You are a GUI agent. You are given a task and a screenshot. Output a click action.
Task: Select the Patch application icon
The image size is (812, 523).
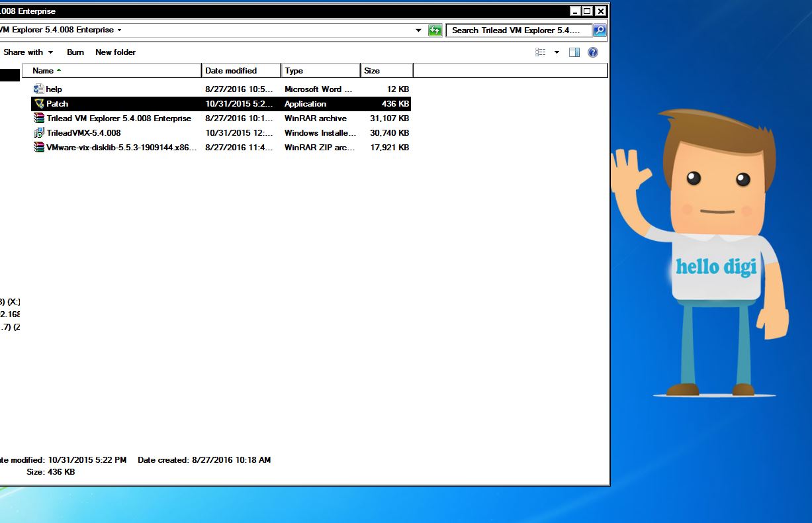point(39,103)
